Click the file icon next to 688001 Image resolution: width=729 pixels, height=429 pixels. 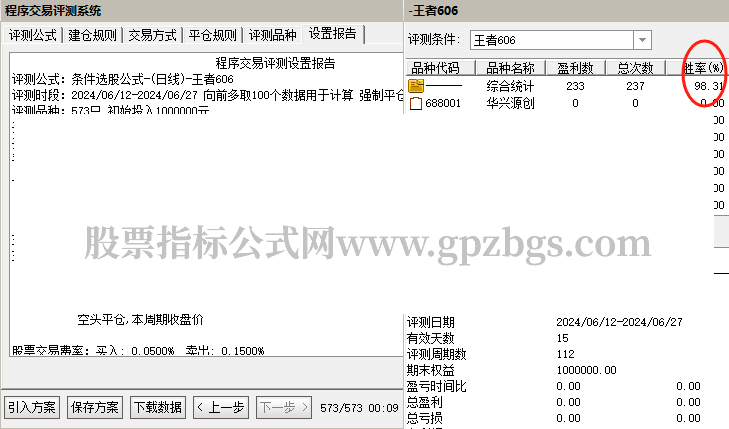(x=416, y=103)
